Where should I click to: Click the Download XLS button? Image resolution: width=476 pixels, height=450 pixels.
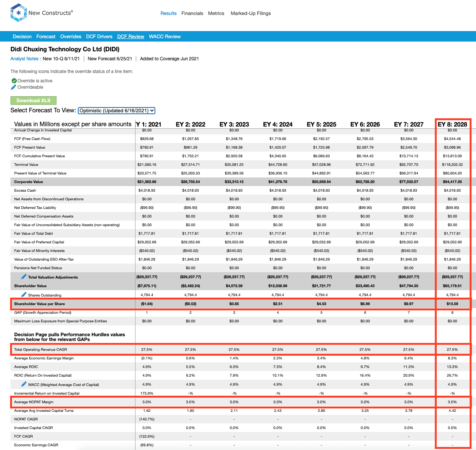click(33, 100)
